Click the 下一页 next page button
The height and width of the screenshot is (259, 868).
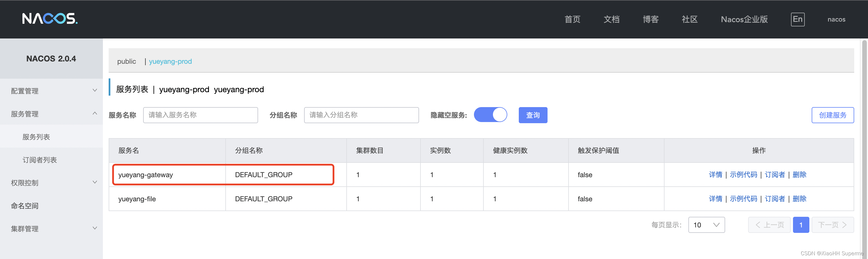(833, 225)
